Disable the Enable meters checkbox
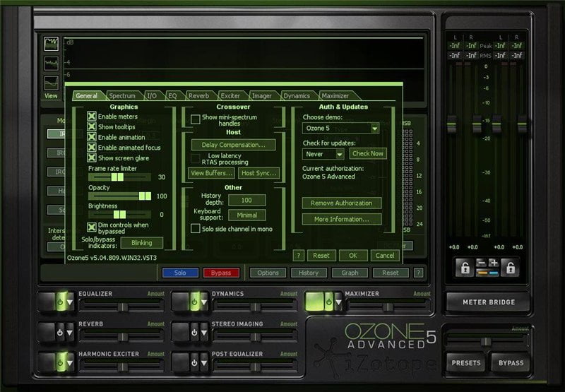 point(92,116)
